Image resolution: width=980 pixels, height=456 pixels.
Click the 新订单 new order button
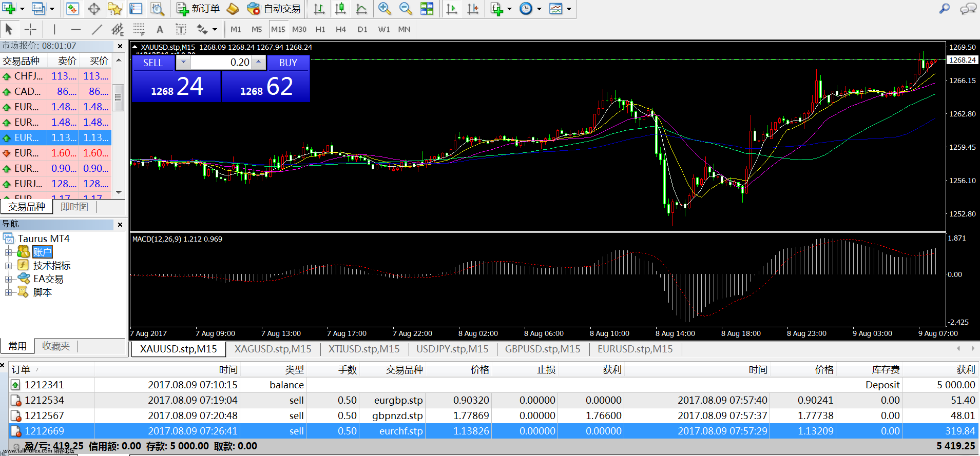point(198,8)
